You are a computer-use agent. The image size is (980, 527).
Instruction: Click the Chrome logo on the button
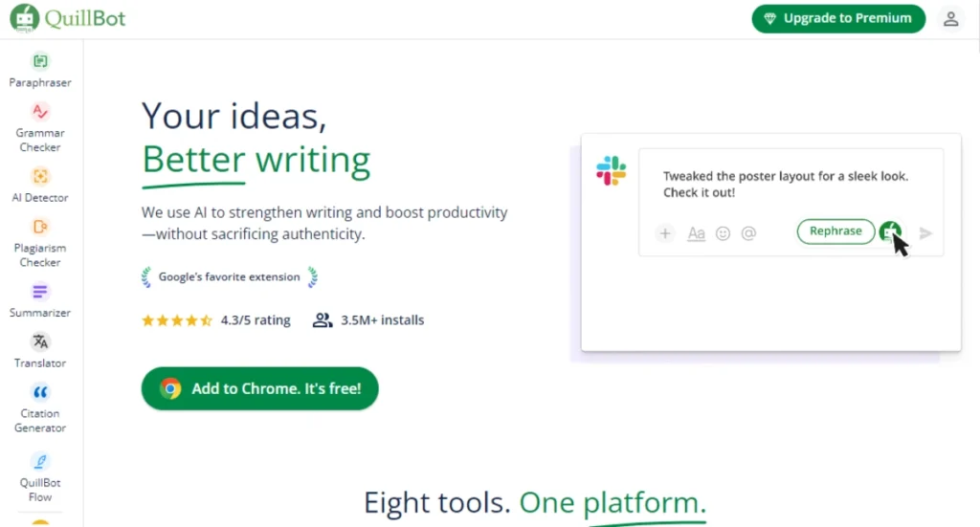point(170,388)
